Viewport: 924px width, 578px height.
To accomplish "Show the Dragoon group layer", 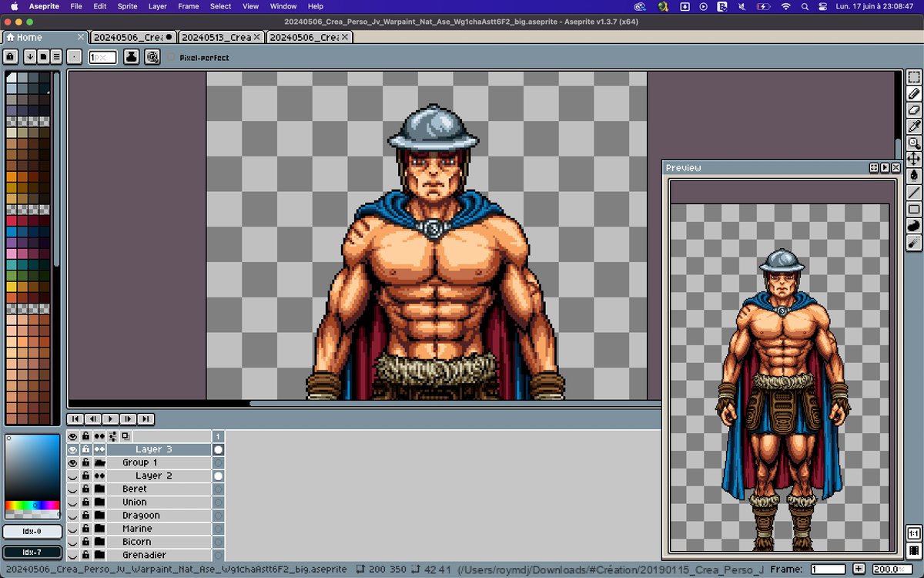I will (x=73, y=516).
